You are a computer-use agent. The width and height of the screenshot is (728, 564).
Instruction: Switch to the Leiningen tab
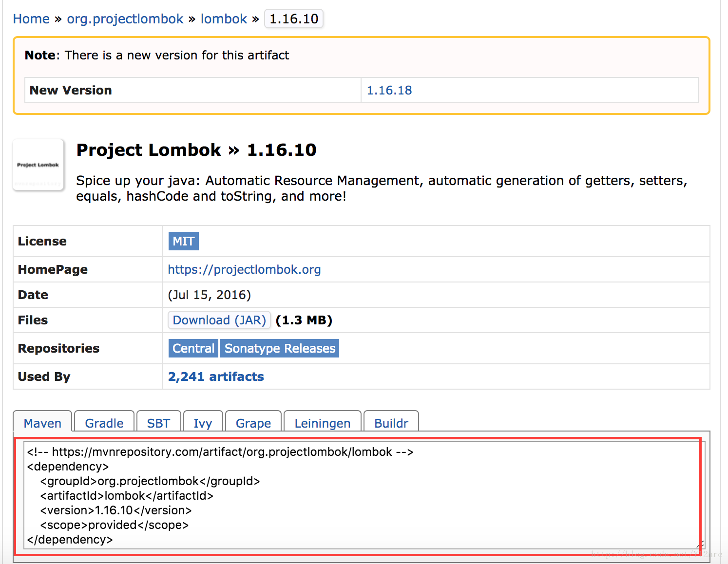(x=323, y=422)
